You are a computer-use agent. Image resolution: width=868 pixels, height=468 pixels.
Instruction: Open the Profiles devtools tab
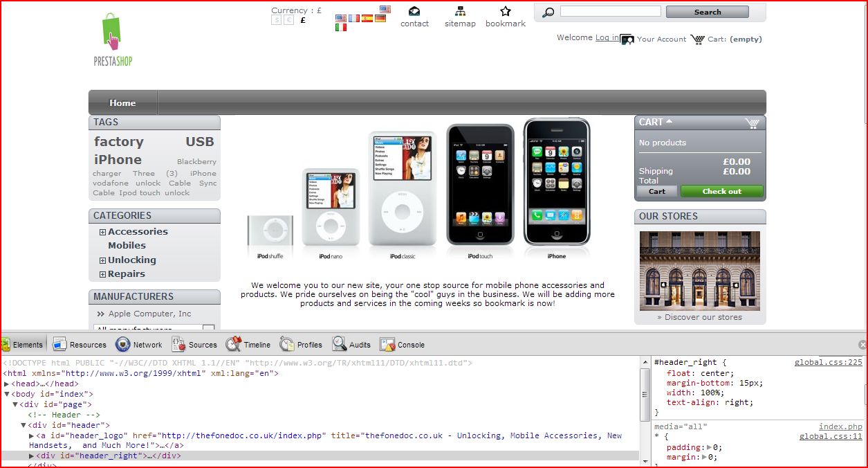(x=301, y=344)
